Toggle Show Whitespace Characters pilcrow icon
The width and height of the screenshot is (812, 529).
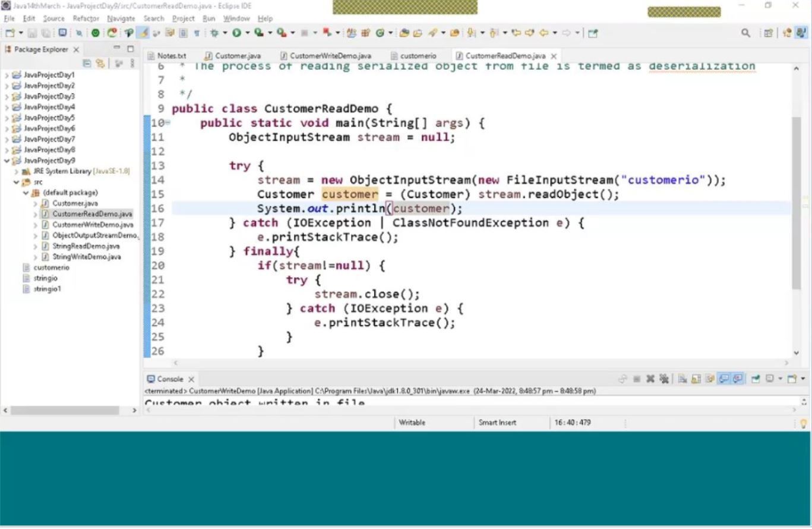pyautogui.click(x=196, y=33)
